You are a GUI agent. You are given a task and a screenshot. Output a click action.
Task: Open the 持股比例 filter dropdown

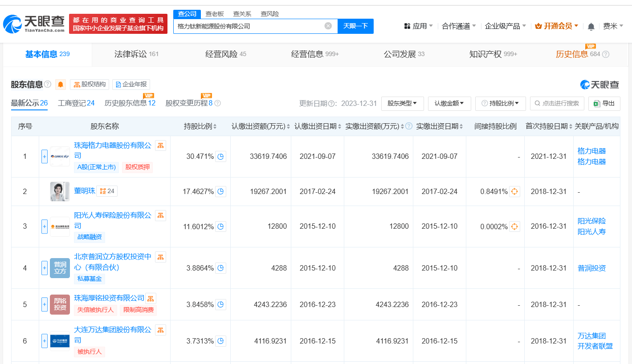coord(500,103)
